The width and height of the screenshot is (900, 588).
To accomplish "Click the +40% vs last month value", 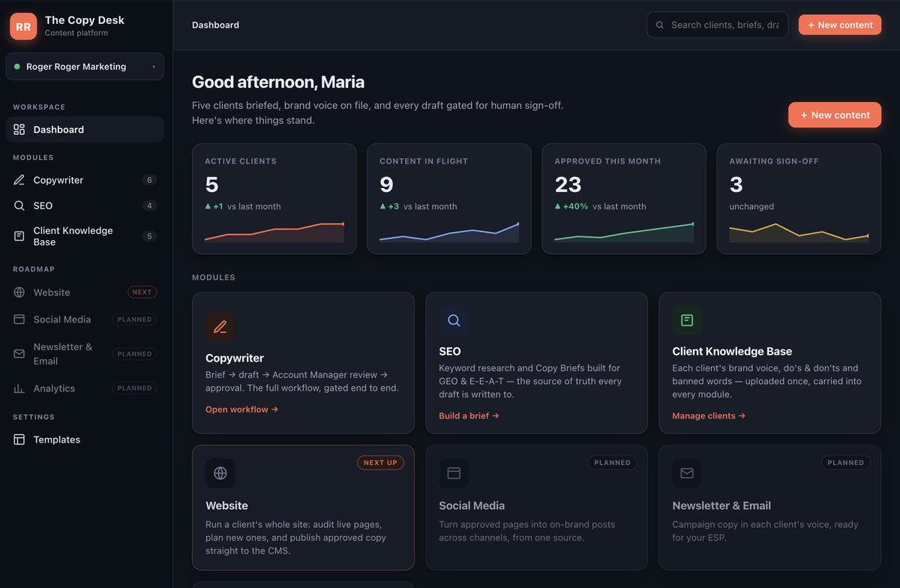I will point(600,206).
